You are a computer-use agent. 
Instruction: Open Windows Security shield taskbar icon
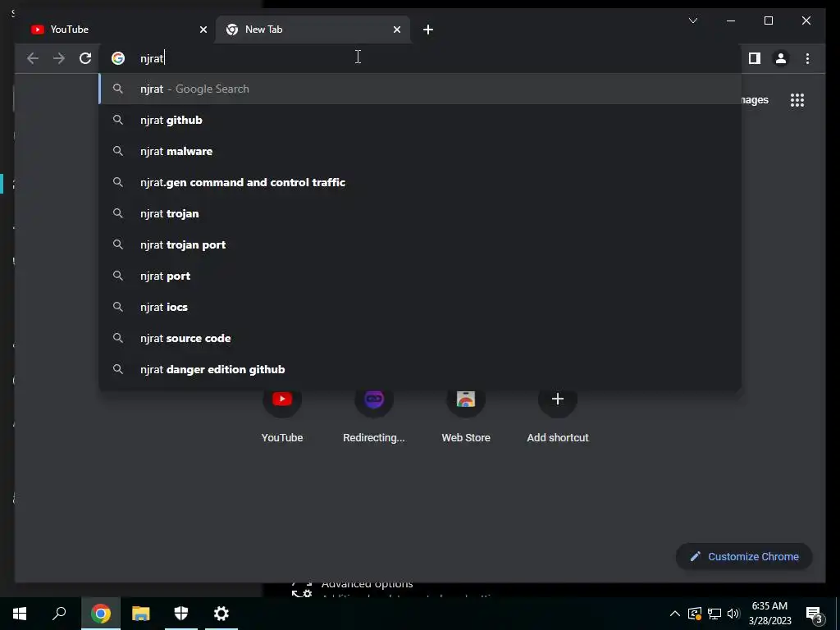pyautogui.click(x=181, y=614)
